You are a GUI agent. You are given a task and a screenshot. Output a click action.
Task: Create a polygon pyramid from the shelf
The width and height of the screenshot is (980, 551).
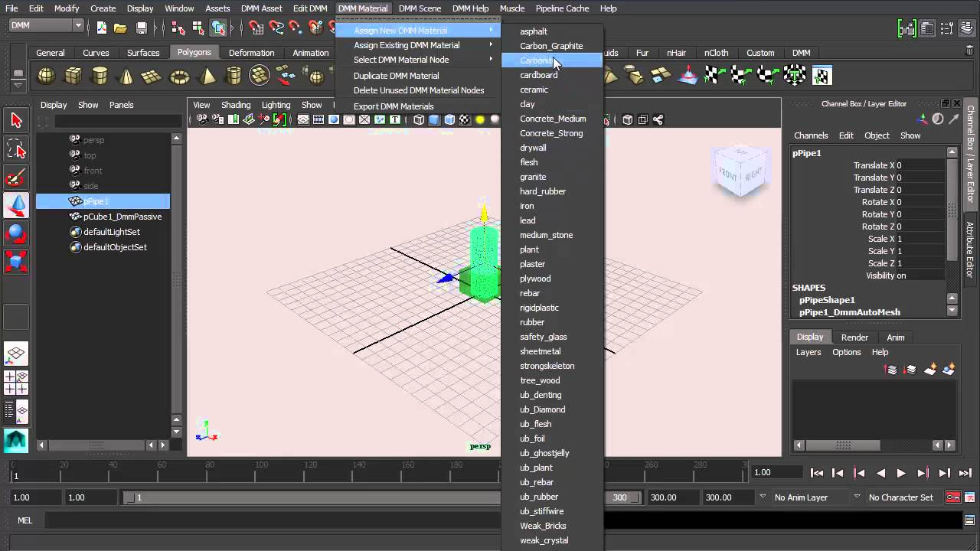[x=207, y=76]
